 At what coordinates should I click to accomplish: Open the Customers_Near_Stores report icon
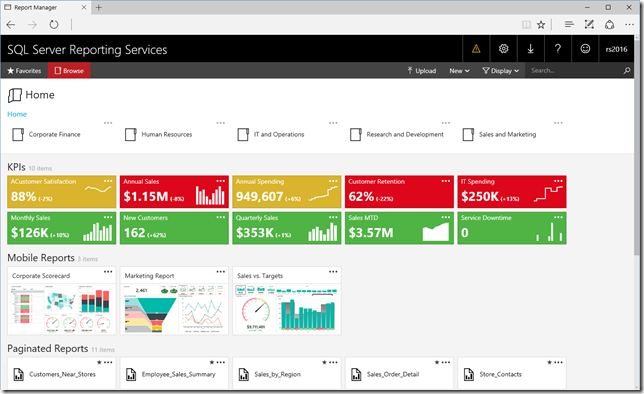(18, 374)
